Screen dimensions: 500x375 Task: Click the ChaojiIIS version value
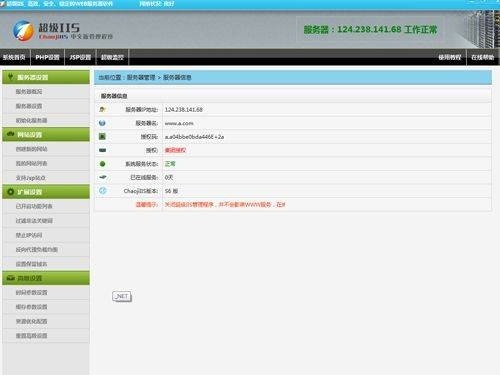point(171,191)
